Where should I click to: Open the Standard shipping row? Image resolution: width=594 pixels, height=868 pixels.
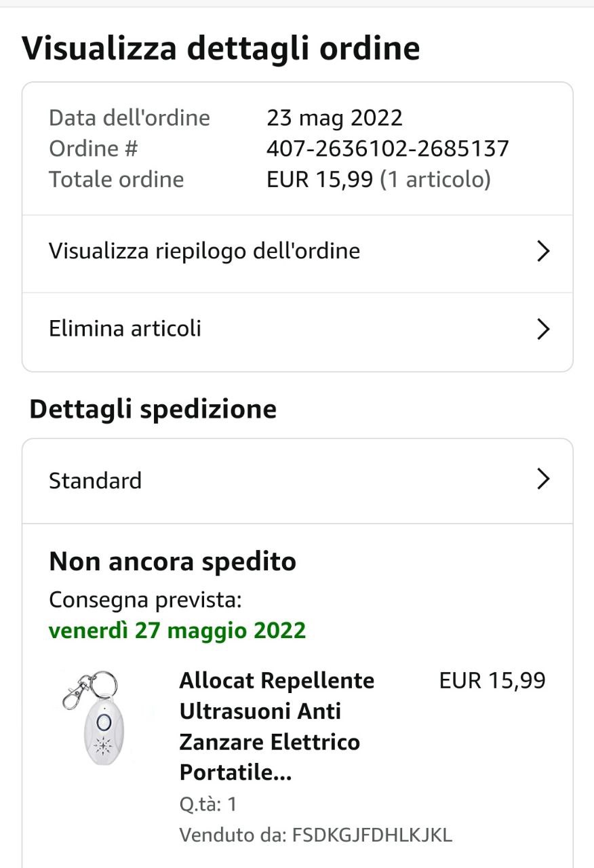point(96,481)
